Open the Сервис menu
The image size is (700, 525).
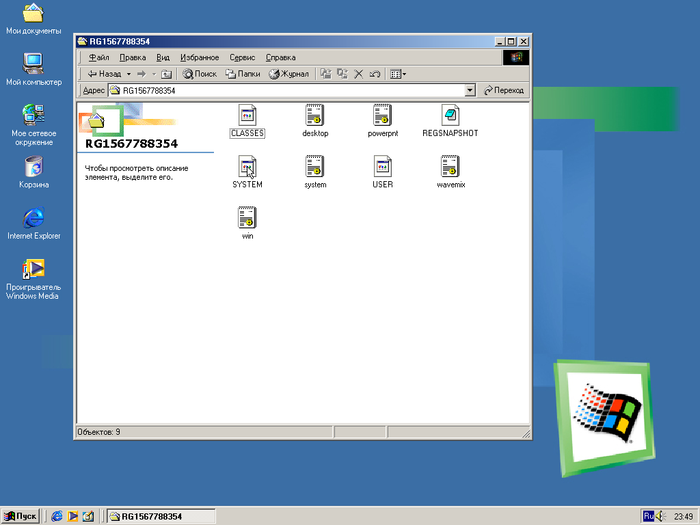242,58
